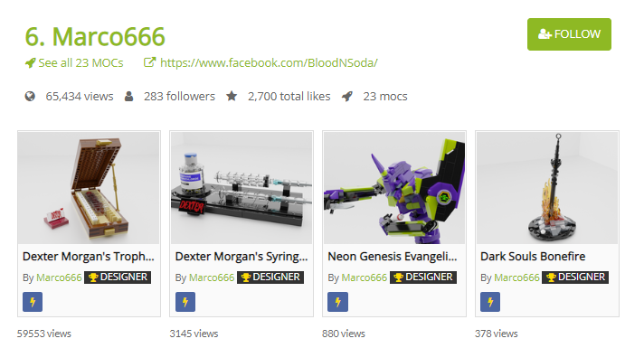Open the Dexter syringe model thumbnail
This screenshot has width=644, height=348.
(241, 188)
